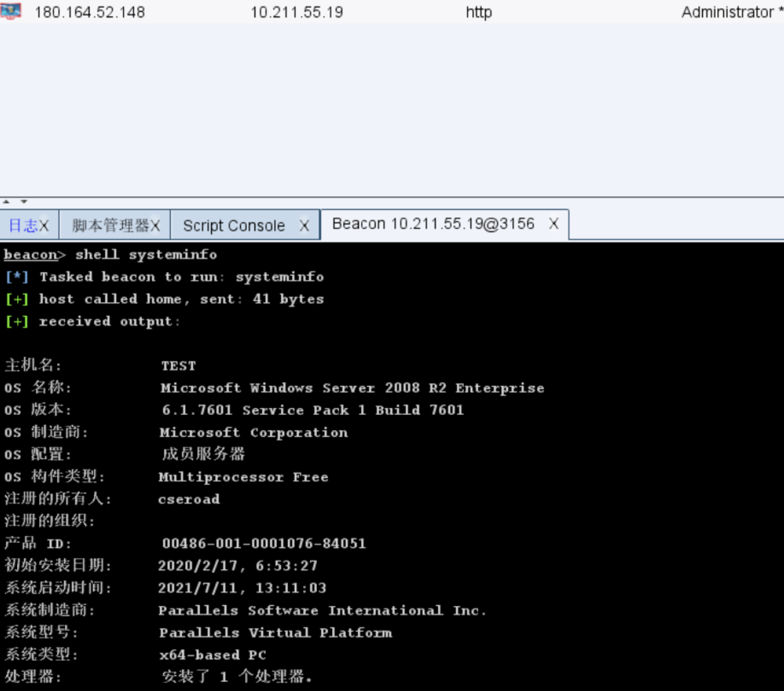
Task: Click the 注册的所有人 label
Action: (x=58, y=499)
